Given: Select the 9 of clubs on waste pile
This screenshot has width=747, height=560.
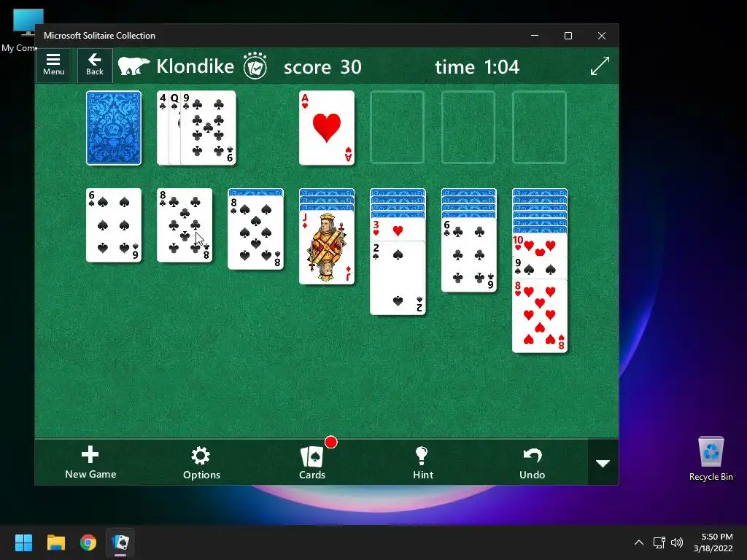Looking at the screenshot, I should click(x=208, y=128).
